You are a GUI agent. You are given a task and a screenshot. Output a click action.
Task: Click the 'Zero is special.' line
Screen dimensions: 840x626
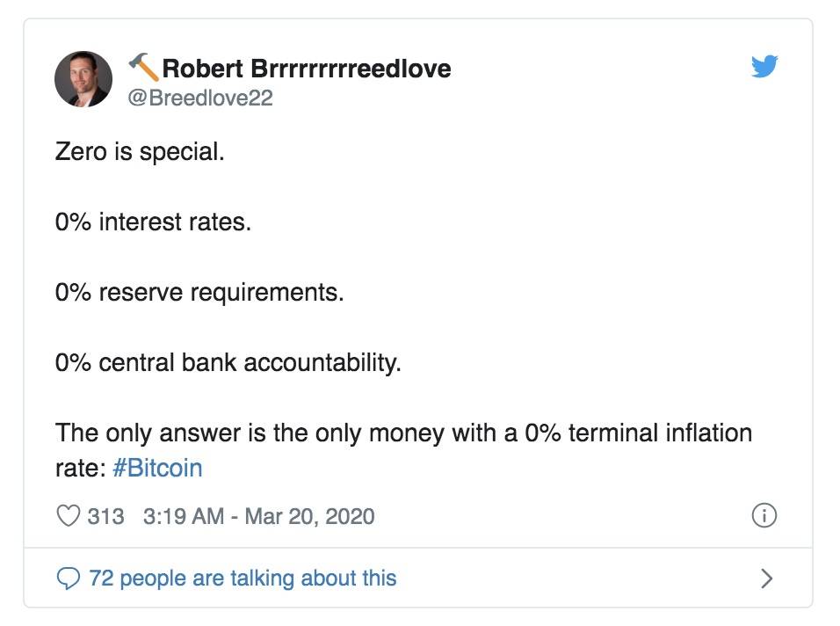140,152
